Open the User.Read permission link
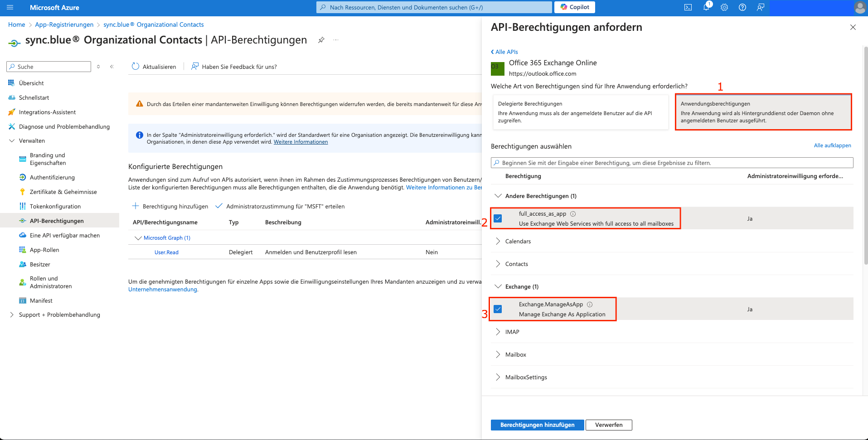 click(166, 252)
